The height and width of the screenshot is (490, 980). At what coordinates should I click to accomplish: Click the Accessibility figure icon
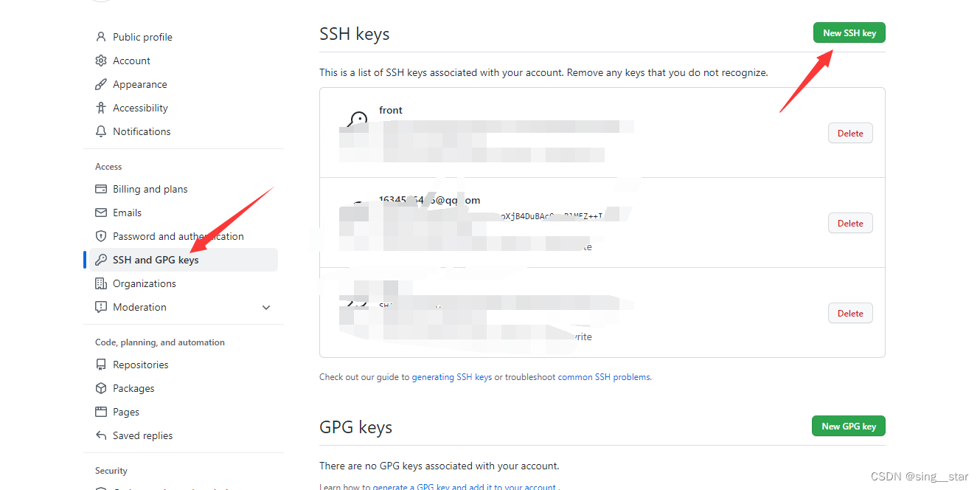101,108
